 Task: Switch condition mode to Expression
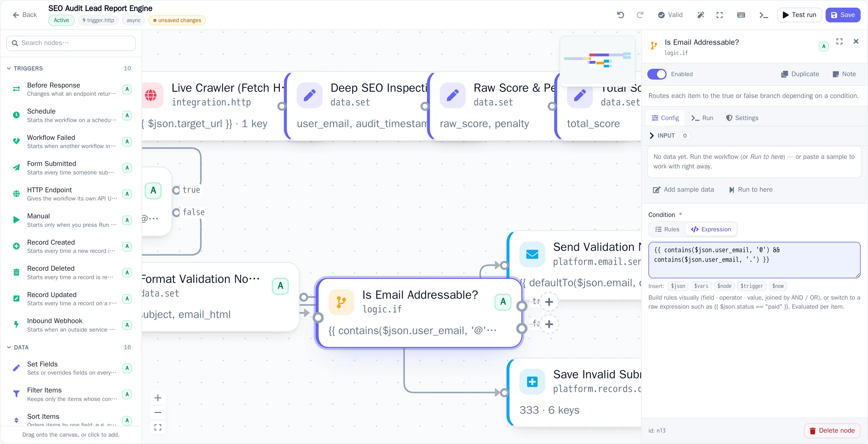pyautogui.click(x=711, y=229)
